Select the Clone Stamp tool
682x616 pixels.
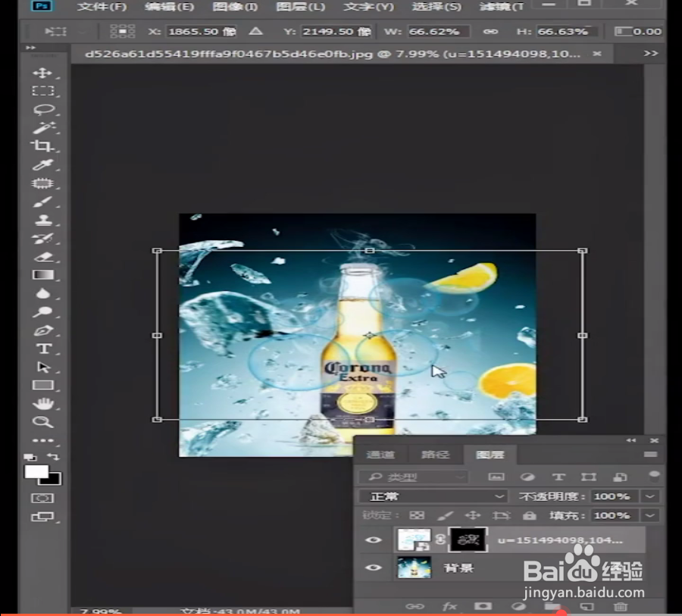point(42,220)
